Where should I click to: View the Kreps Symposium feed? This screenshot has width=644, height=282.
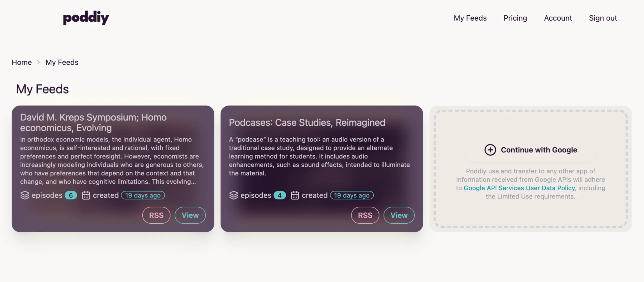(x=190, y=215)
